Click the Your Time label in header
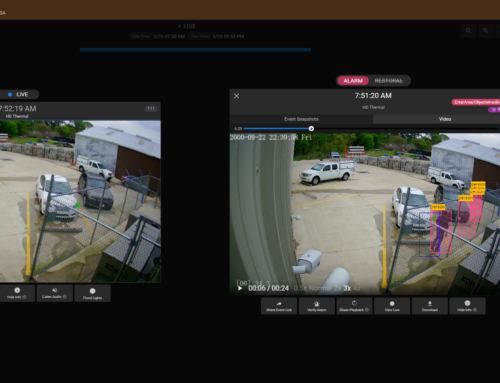 pos(199,36)
